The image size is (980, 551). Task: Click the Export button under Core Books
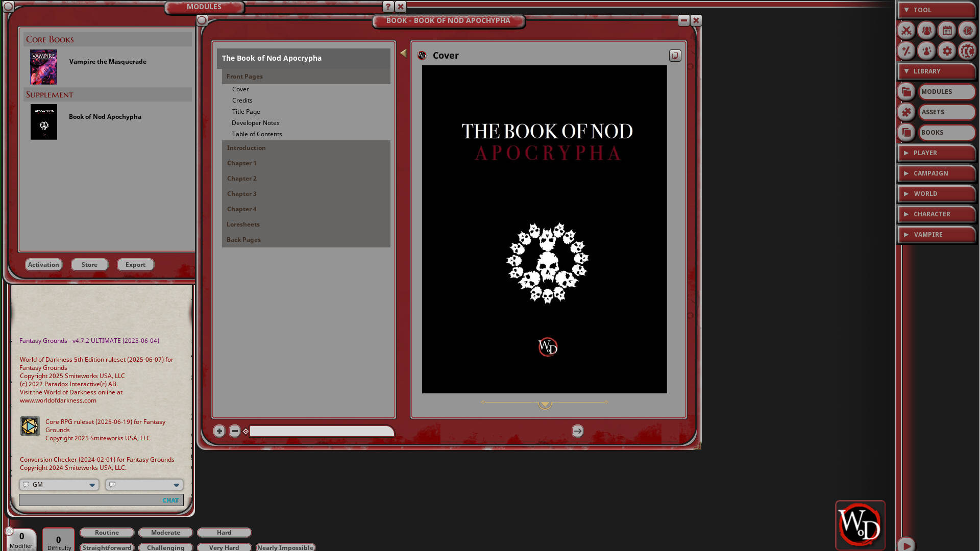click(135, 264)
